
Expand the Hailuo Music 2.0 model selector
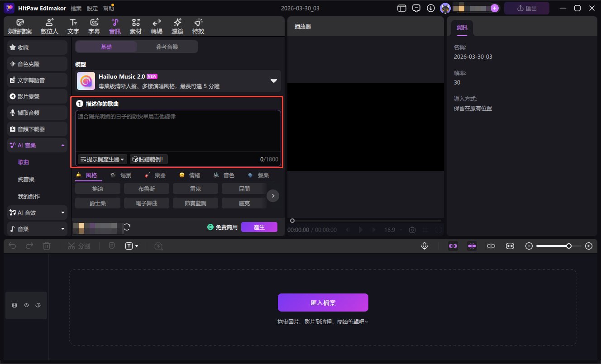click(274, 80)
